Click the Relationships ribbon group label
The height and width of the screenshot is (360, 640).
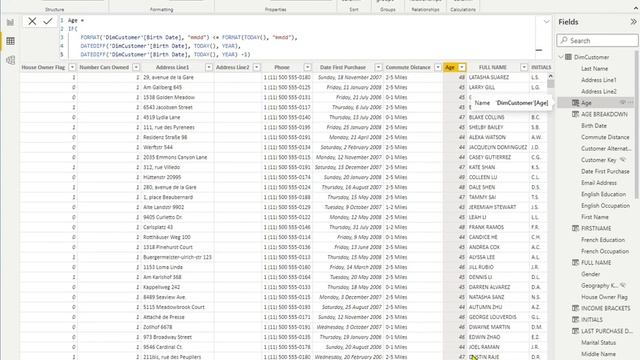[425, 9]
